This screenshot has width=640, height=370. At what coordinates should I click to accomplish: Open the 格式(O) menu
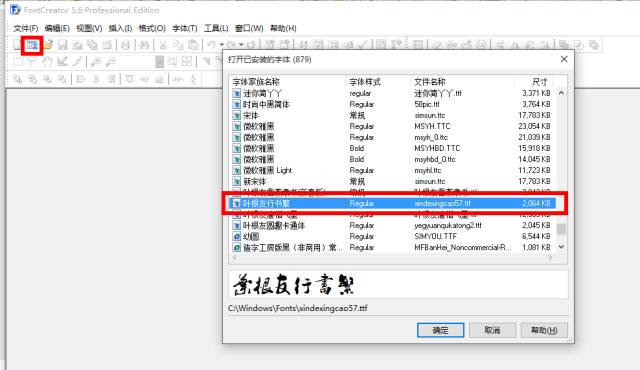coord(152,28)
